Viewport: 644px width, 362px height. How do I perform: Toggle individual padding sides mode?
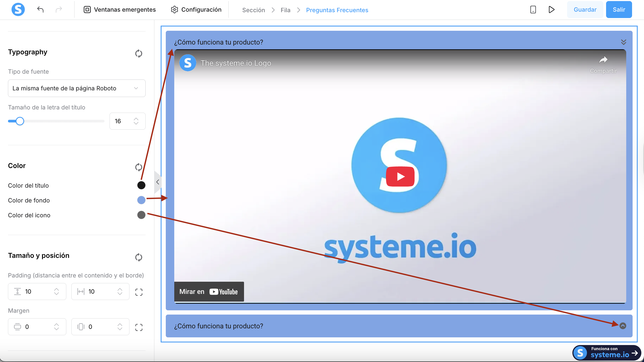(139, 292)
